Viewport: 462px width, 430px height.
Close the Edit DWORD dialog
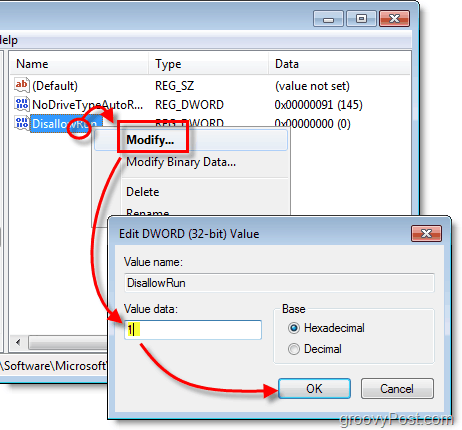click(x=426, y=233)
